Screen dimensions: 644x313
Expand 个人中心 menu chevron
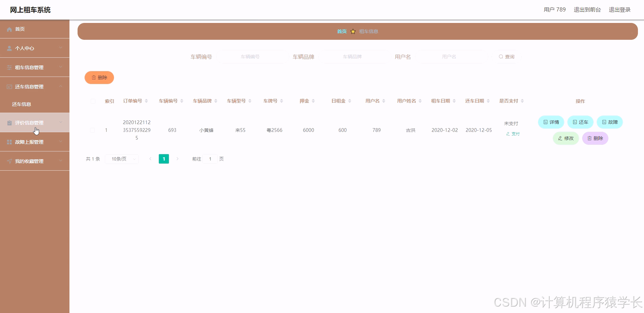[x=61, y=48]
